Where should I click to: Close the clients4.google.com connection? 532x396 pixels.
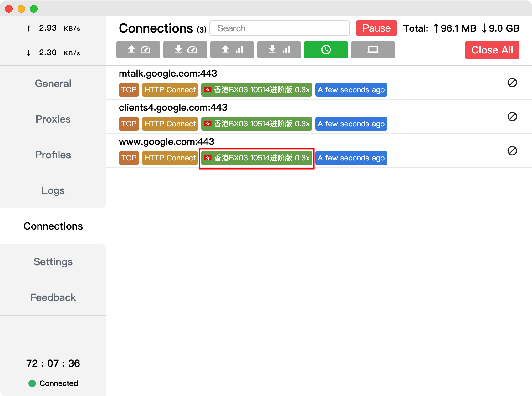[512, 117]
